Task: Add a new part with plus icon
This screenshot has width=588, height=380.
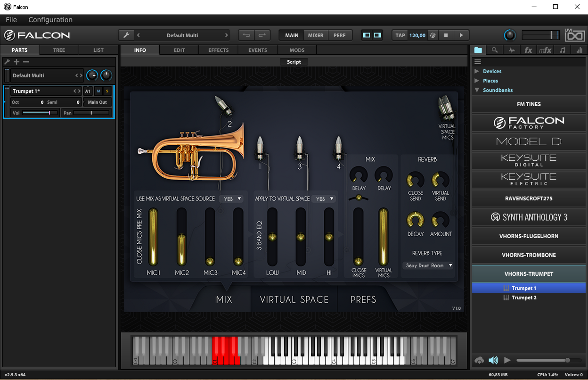Action: (16, 62)
